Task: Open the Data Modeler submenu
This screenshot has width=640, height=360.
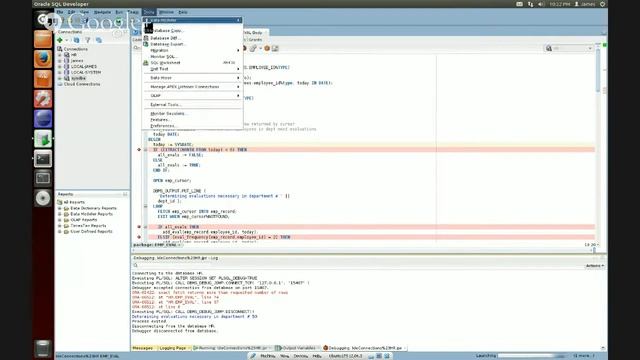Action: tap(192, 20)
